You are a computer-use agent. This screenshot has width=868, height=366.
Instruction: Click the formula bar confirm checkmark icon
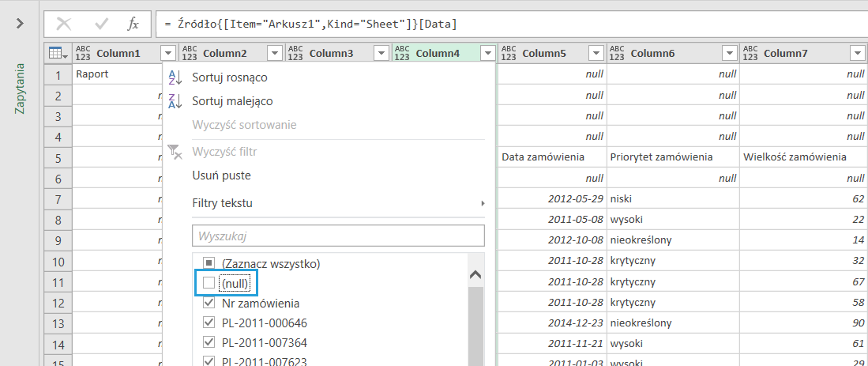[101, 24]
